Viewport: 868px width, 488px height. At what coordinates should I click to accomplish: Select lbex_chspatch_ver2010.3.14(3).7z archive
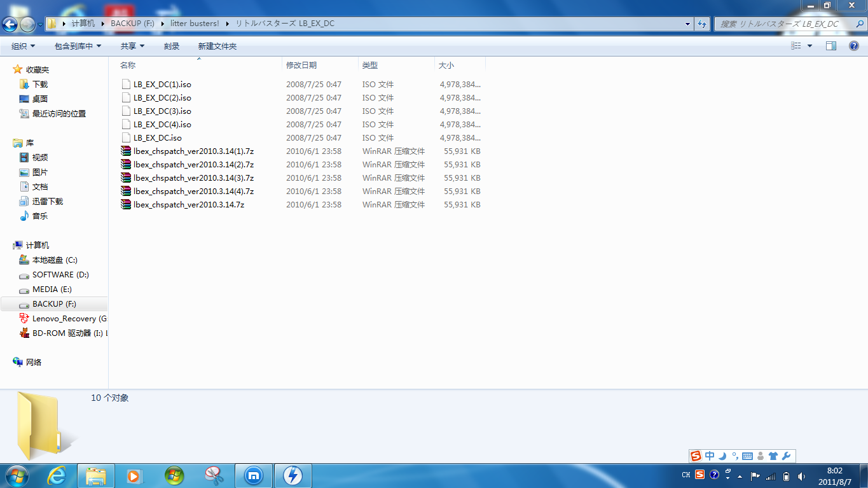[x=193, y=178]
